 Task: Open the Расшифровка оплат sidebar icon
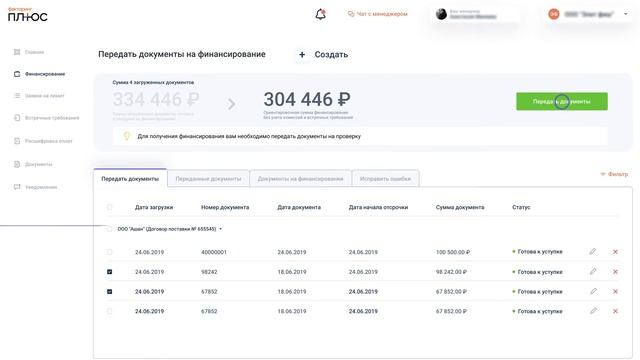(17, 141)
